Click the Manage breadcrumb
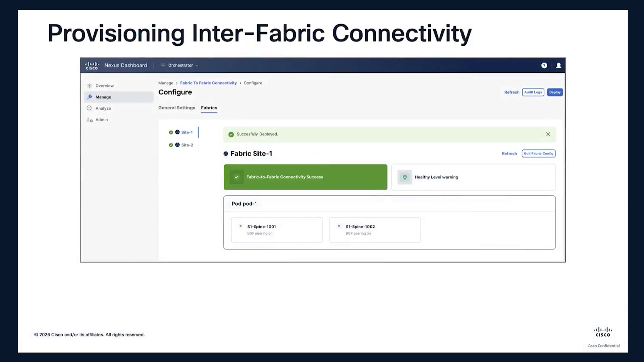This screenshot has width=644, height=362. [166, 83]
